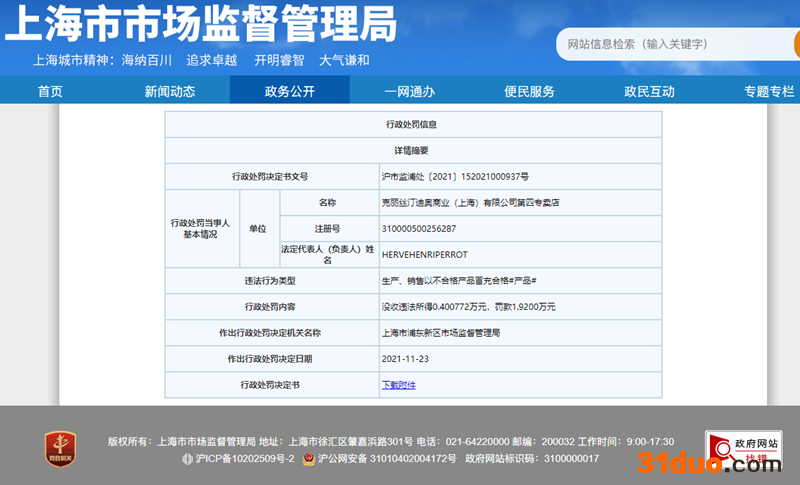Open the 一网通办 menu item
This screenshot has width=800, height=485.
410,91
